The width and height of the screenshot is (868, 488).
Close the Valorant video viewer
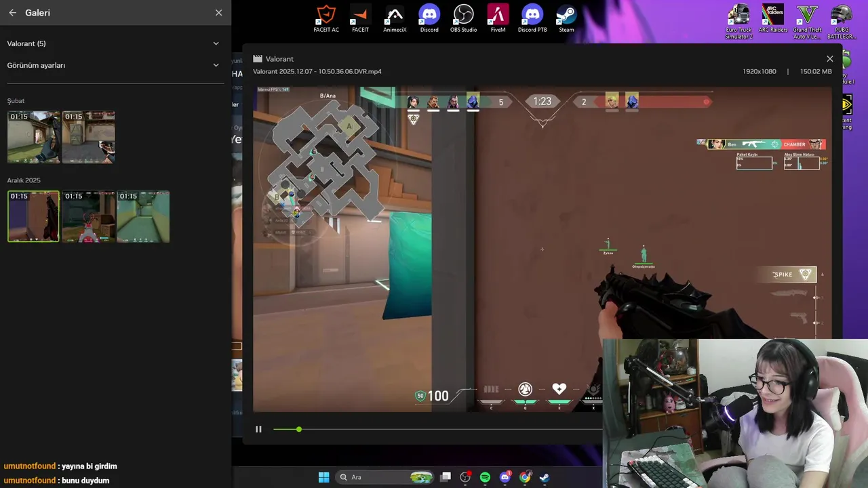(829, 59)
